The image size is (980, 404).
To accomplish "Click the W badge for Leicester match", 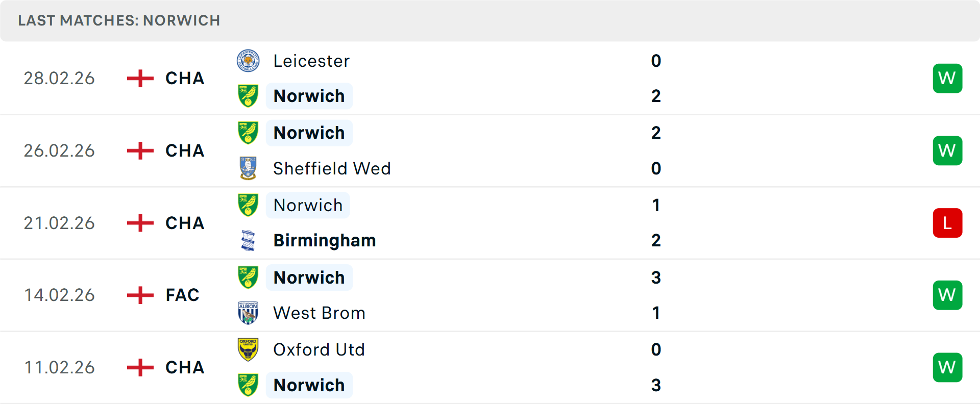I will click(x=947, y=79).
